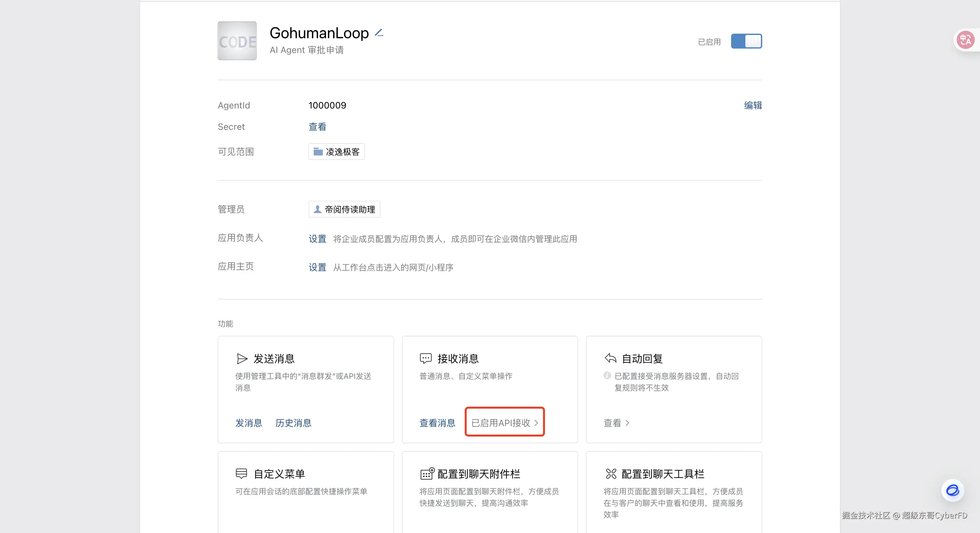Click the blue floating assistant icon
The width and height of the screenshot is (980, 533).
click(952, 491)
